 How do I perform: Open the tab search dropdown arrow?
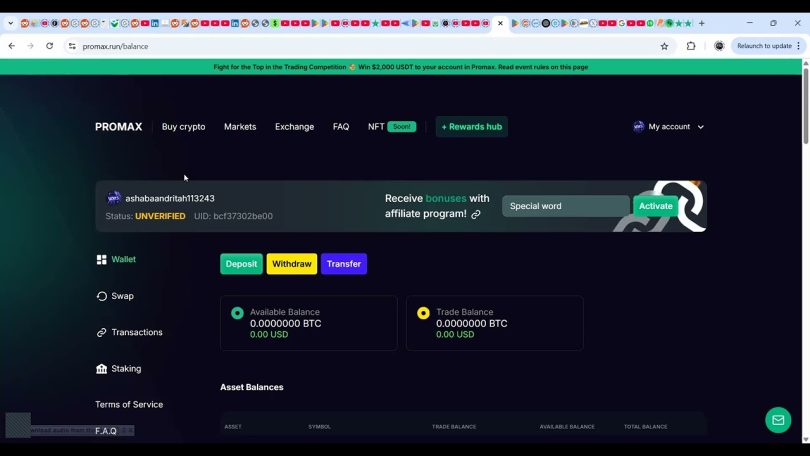(x=10, y=23)
